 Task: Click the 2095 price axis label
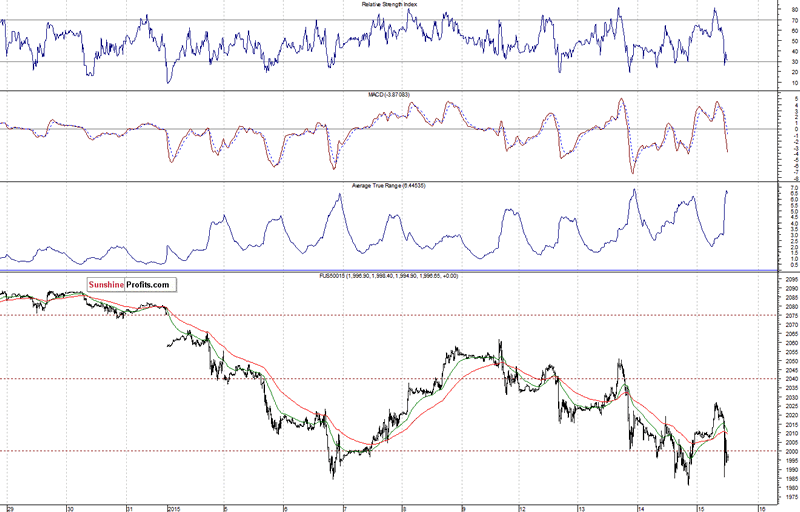pos(763,279)
